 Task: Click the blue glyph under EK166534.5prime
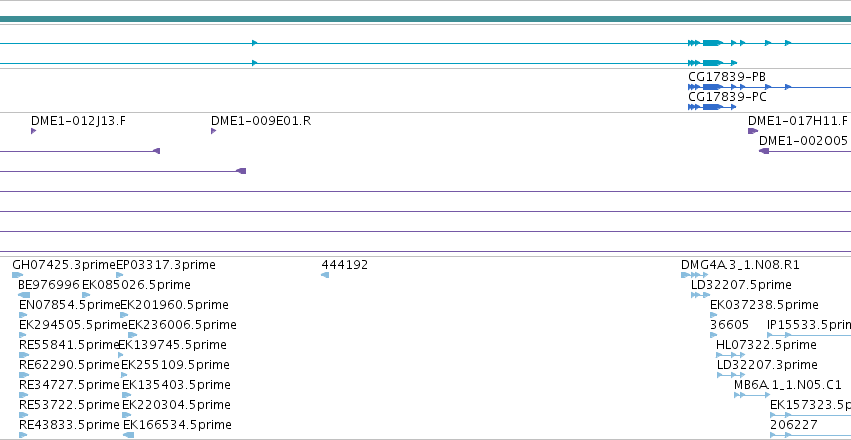(x=129, y=435)
